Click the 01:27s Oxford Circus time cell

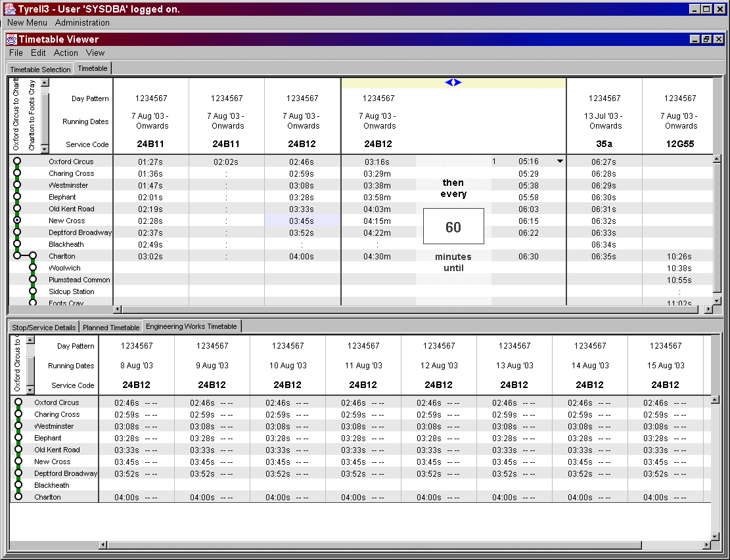coord(150,162)
